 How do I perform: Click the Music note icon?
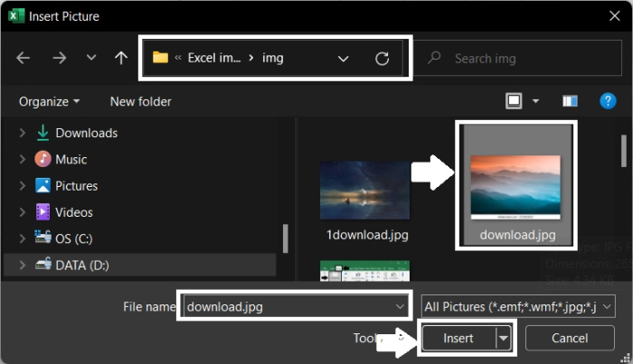point(43,159)
